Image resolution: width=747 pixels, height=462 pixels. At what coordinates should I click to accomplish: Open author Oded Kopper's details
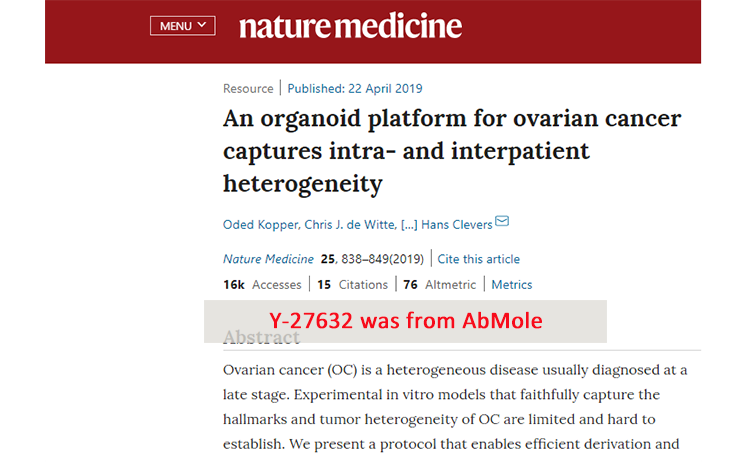click(261, 225)
